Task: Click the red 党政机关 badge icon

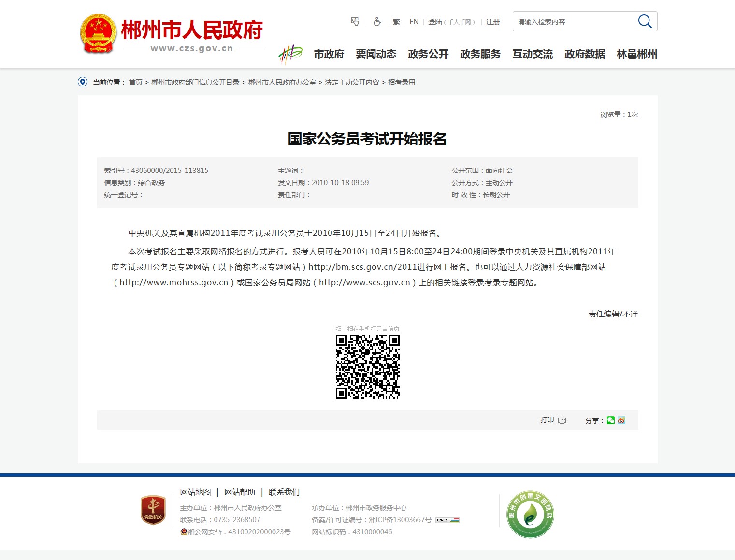Action: (x=153, y=510)
